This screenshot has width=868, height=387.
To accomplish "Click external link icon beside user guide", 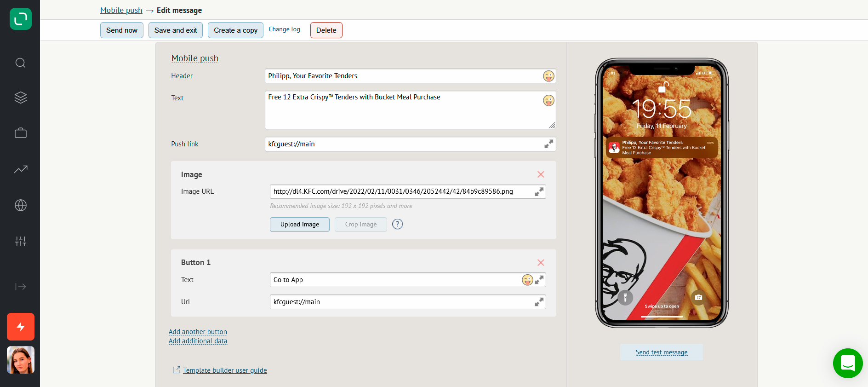I will [176, 370].
